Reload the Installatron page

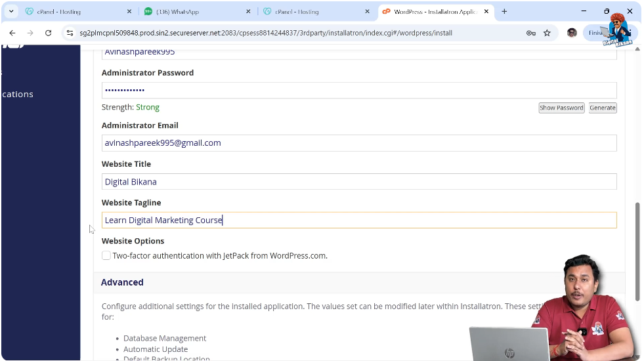48,33
